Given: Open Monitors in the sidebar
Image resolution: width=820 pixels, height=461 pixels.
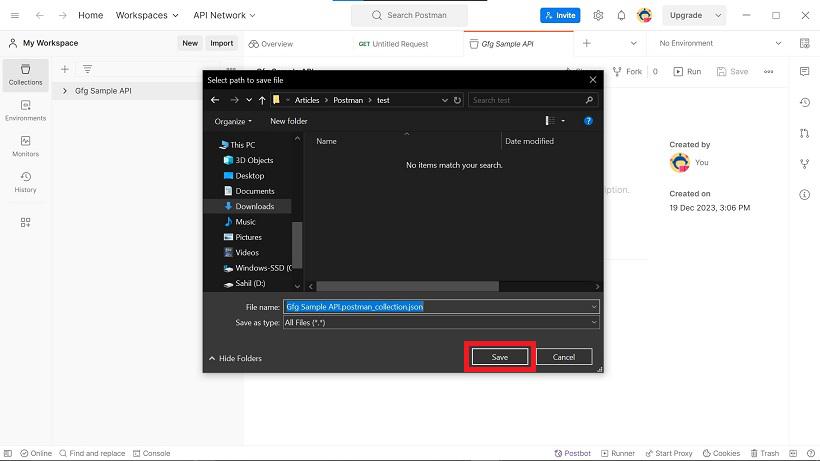Looking at the screenshot, I should click(x=25, y=146).
